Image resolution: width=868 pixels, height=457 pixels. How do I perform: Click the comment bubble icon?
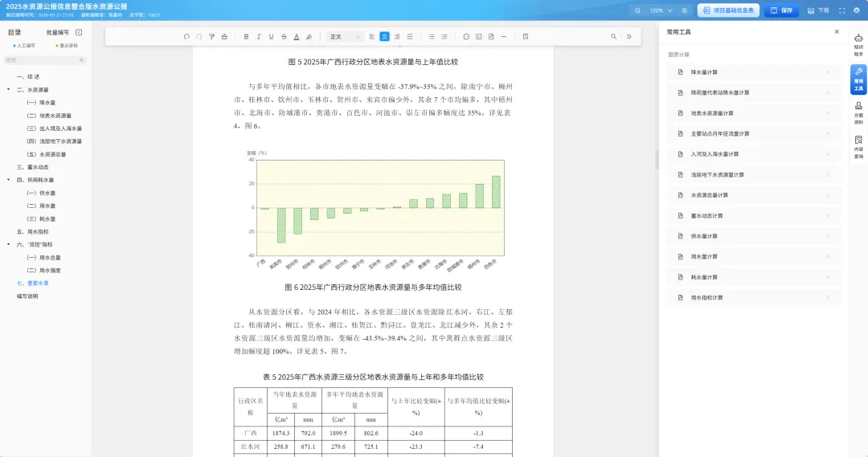coord(466,36)
